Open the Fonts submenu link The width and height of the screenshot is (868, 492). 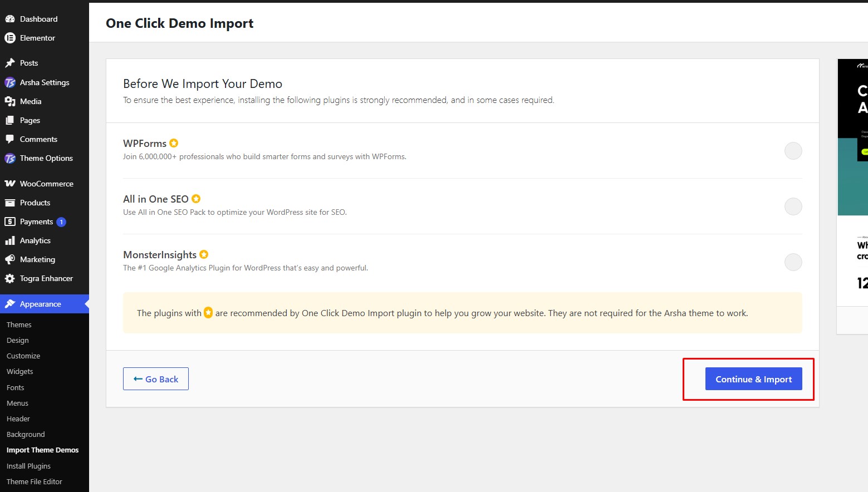click(16, 387)
